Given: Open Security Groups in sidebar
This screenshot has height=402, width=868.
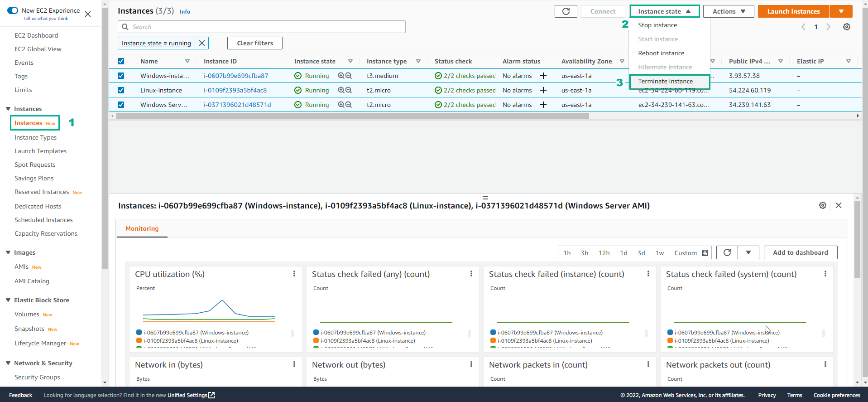Looking at the screenshot, I should coord(37,377).
